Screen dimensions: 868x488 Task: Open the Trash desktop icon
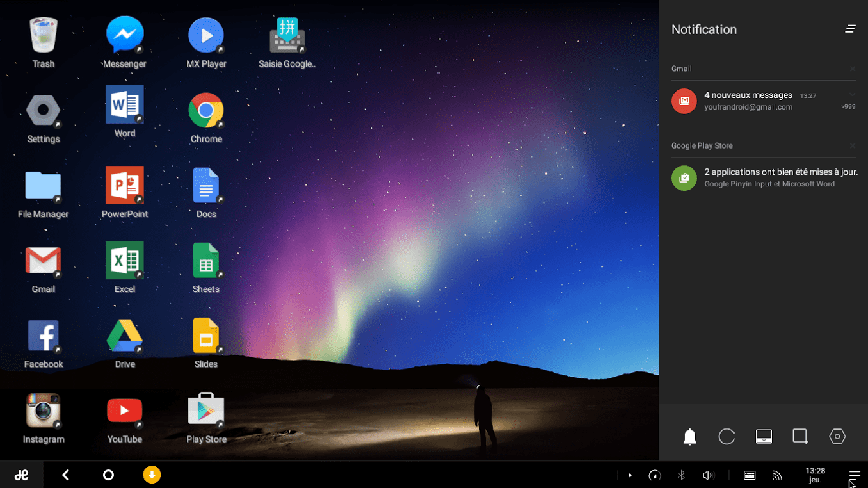point(44,35)
